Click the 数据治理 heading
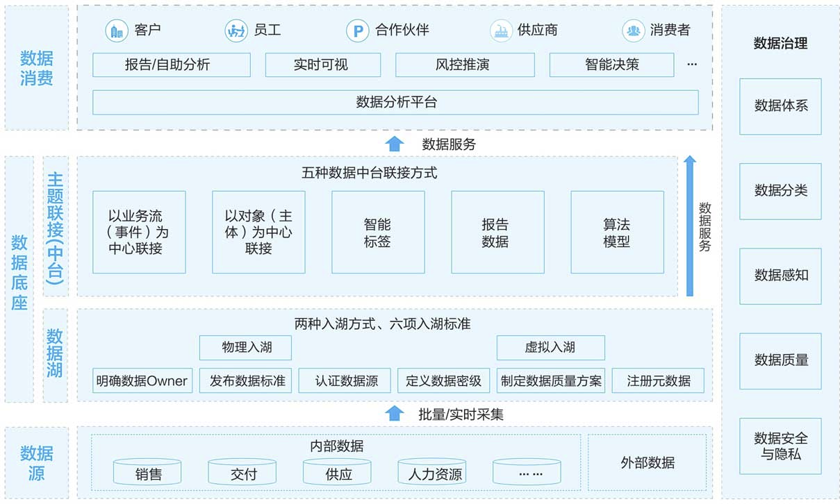This screenshot has width=840, height=504. coord(780,44)
